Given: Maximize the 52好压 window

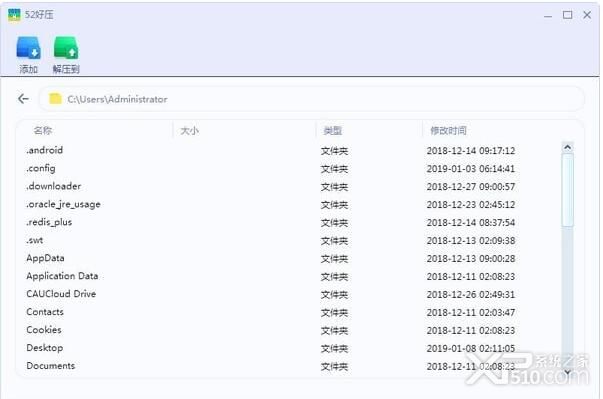Looking at the screenshot, I should 568,15.
